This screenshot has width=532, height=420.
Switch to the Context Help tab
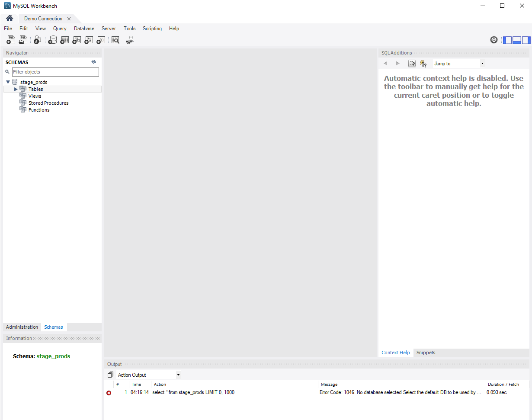pos(395,353)
